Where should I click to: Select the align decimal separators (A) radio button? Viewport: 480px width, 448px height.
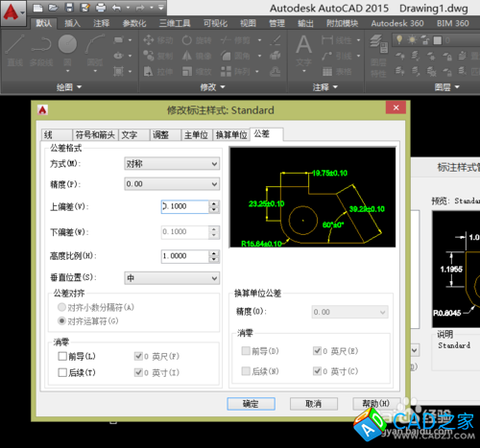(x=61, y=307)
